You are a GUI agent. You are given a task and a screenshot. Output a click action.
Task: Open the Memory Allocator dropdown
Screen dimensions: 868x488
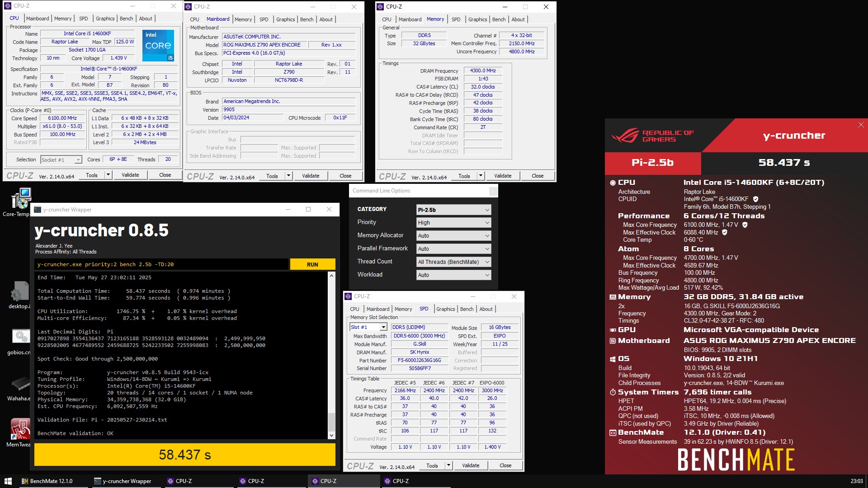pyautogui.click(x=453, y=236)
